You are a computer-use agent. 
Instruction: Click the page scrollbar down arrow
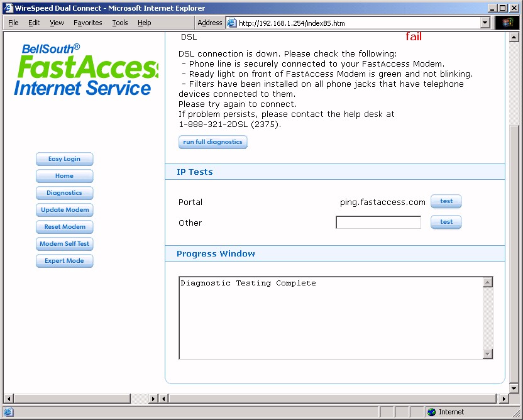(514, 388)
